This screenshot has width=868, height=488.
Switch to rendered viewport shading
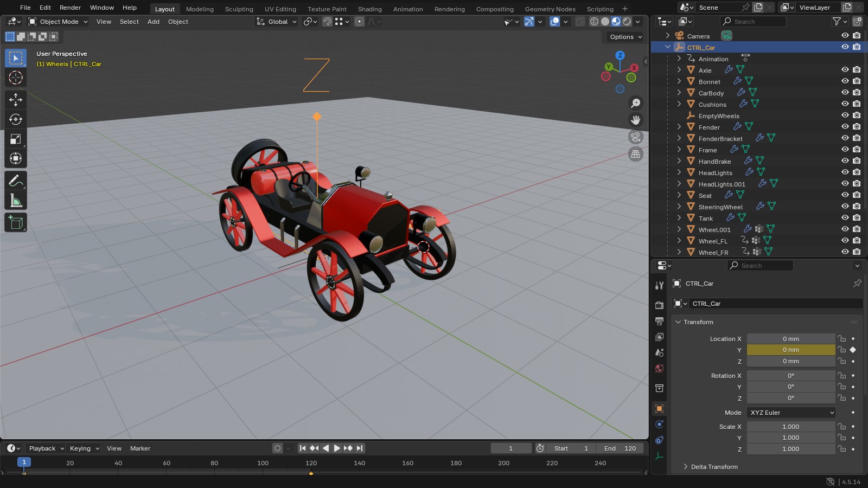click(627, 22)
